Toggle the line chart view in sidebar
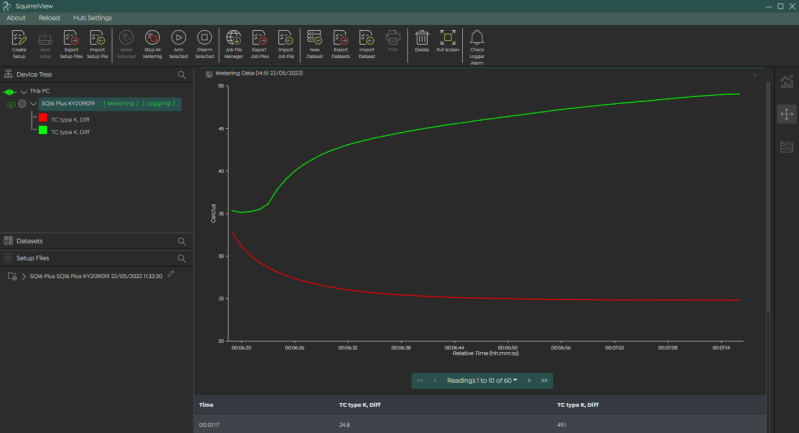The image size is (799, 433). pos(787,84)
